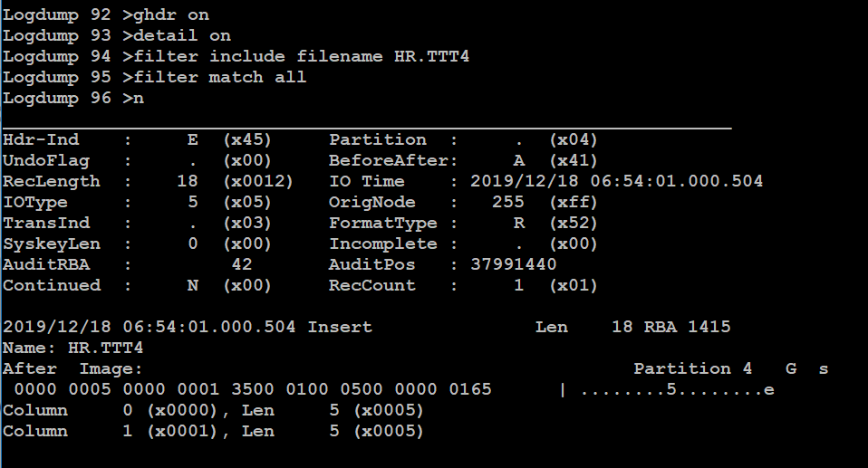This screenshot has width=868, height=468.
Task: Click the IO Time timestamp value
Action: coord(617,181)
